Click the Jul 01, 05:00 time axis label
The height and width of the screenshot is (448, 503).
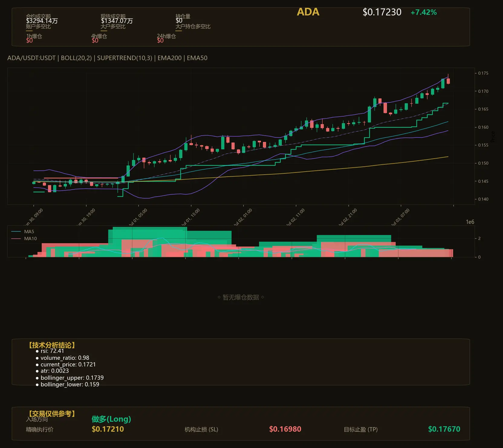click(138, 217)
